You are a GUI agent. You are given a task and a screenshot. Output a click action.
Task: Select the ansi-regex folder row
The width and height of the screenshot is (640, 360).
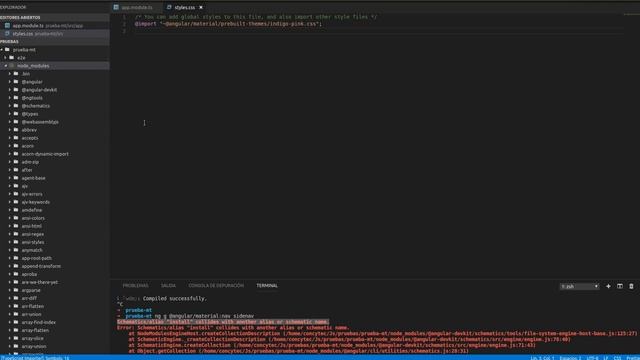pyautogui.click(x=55, y=234)
